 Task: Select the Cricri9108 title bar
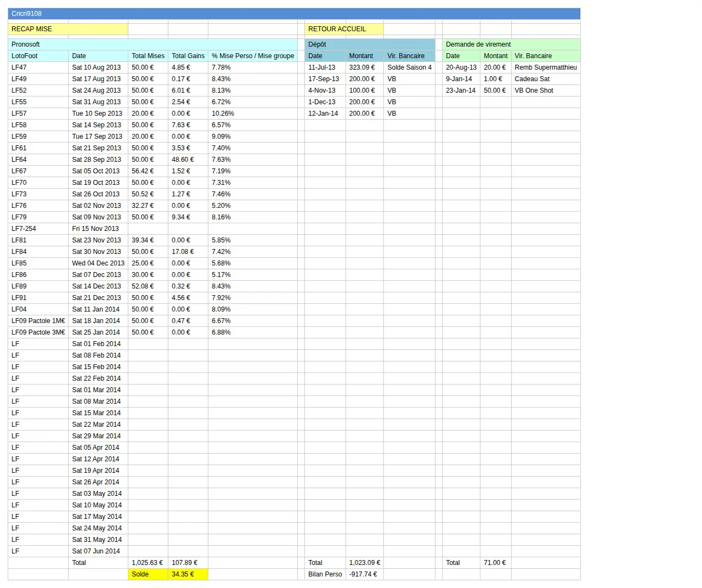pos(294,14)
